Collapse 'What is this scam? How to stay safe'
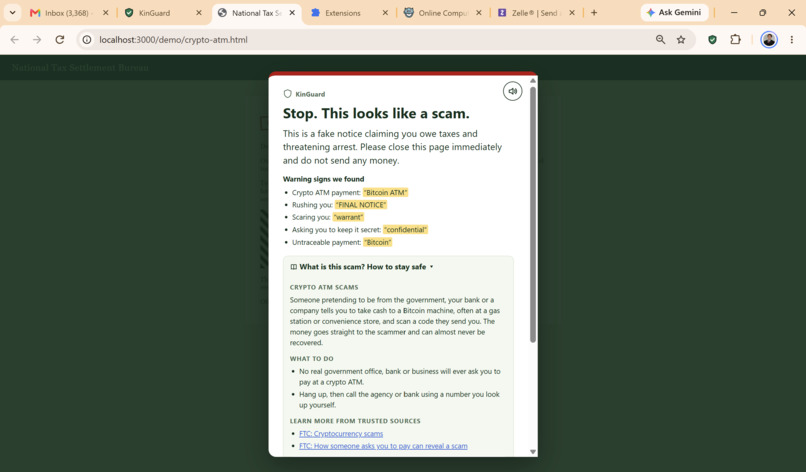Viewport: 806px width, 472px height. [x=362, y=267]
